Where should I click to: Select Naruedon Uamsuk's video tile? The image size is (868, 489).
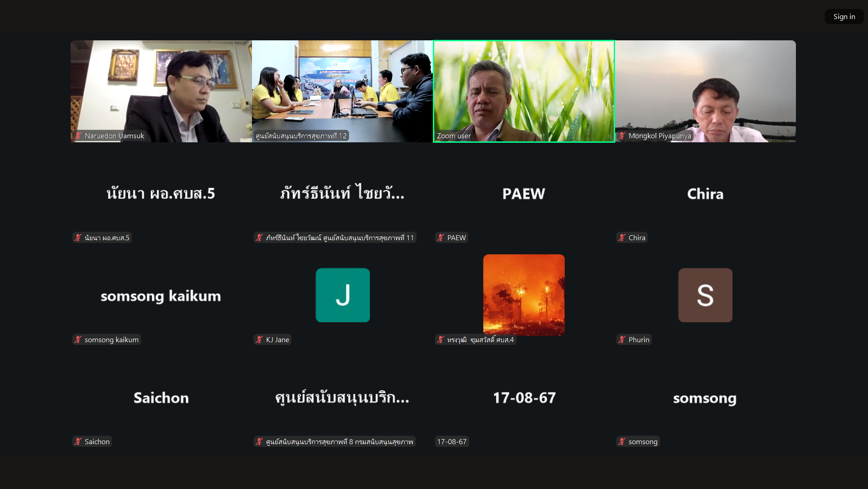[x=161, y=91]
